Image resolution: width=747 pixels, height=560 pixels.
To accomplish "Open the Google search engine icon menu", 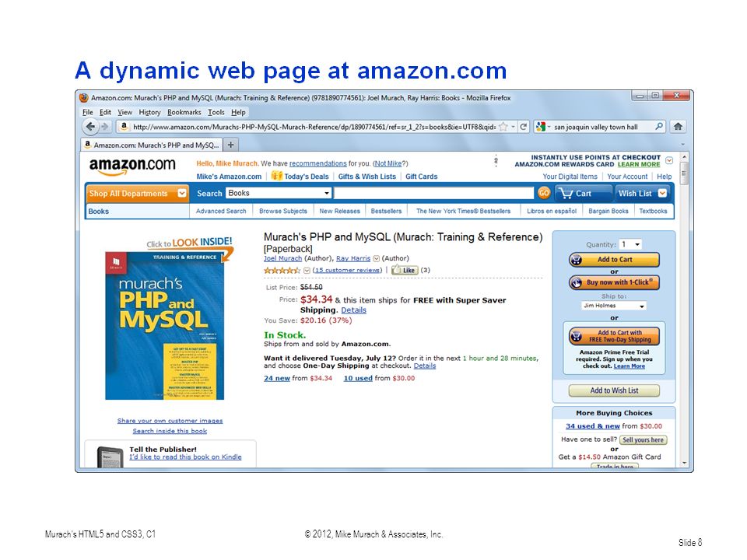I will pyautogui.click(x=542, y=127).
